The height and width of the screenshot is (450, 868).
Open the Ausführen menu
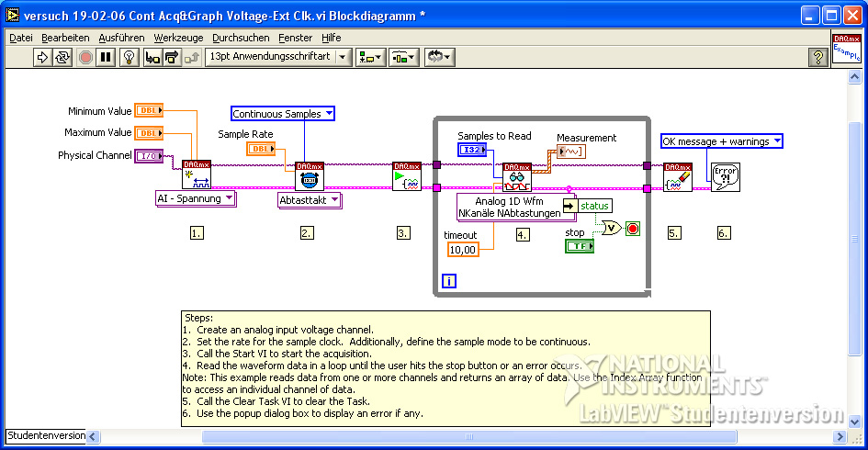click(x=121, y=38)
